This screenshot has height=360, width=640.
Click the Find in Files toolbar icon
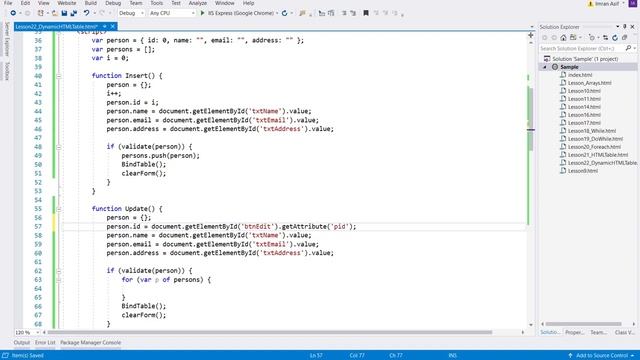[x=302, y=13]
